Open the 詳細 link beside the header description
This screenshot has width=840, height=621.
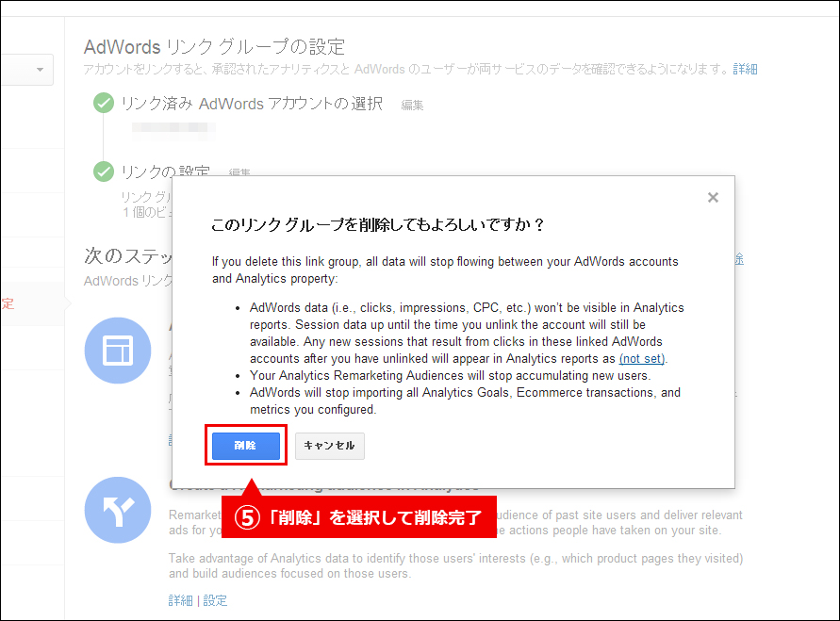[x=745, y=69]
